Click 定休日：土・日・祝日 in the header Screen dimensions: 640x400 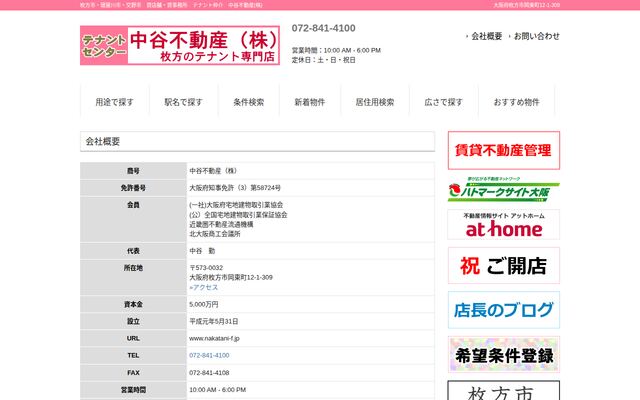323,60
